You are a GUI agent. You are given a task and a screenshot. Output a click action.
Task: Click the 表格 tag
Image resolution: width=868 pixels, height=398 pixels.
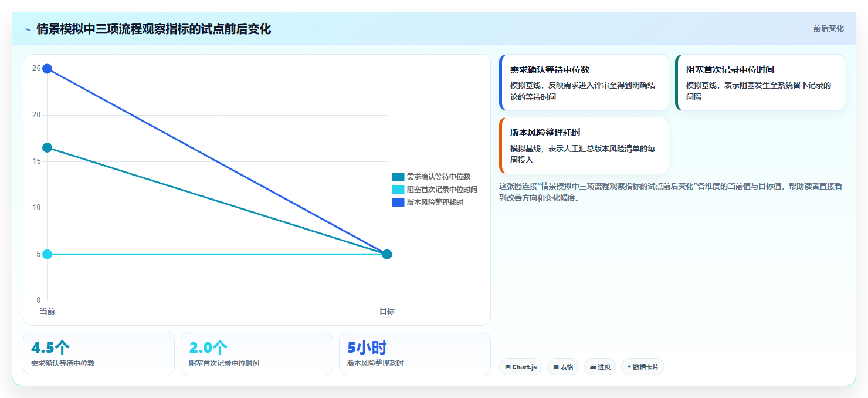563,367
